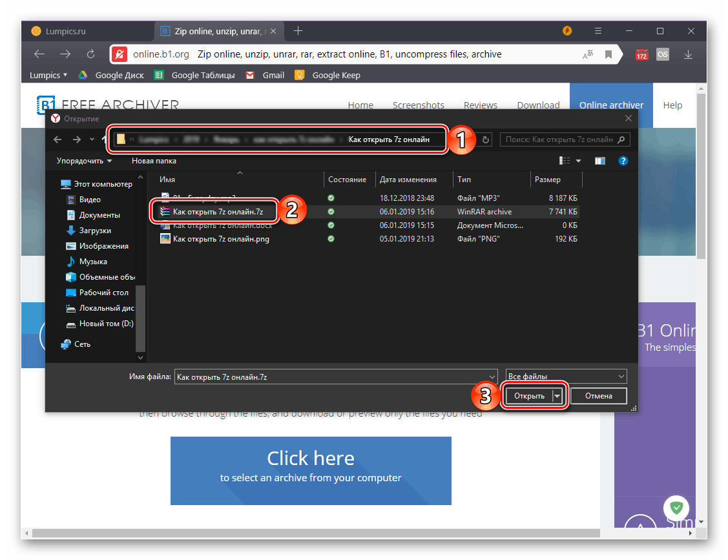
Task: Click the red site protection icon in the address bar
Action: [x=120, y=54]
